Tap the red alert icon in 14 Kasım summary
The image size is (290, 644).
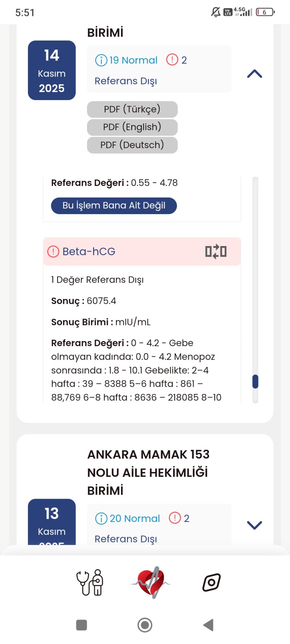pos(172,59)
